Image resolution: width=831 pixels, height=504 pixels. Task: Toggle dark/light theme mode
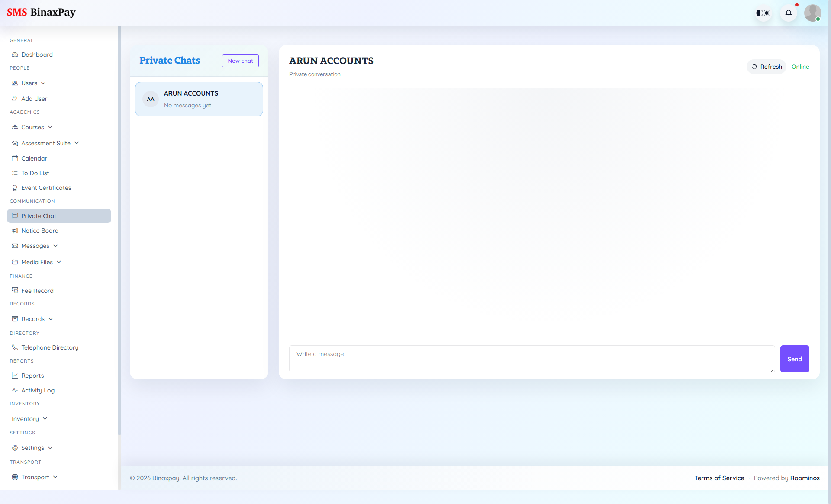763,13
